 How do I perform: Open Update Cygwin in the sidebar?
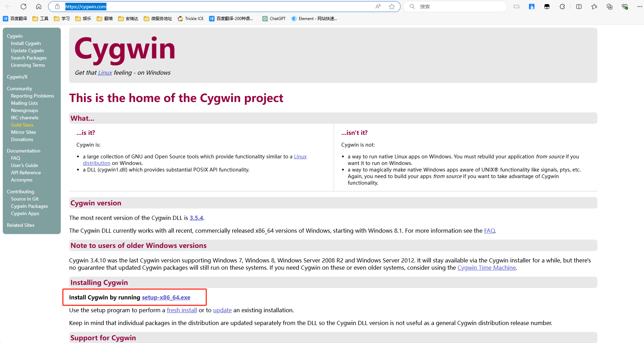point(27,50)
